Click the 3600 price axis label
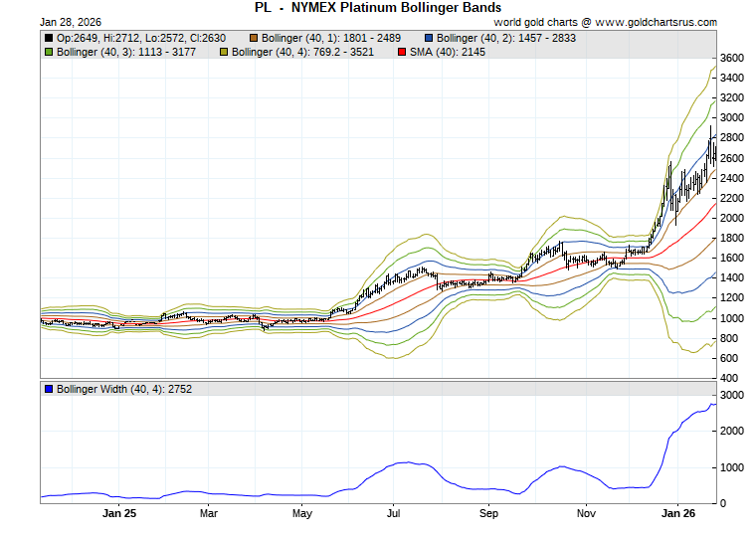Viewport: 756px width, 539px height. point(734,59)
